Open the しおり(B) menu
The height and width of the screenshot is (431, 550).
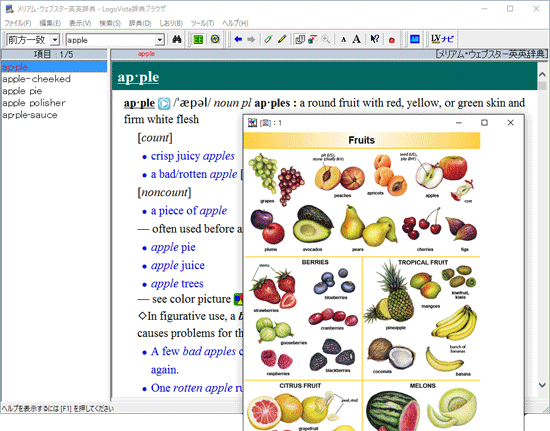point(171,23)
